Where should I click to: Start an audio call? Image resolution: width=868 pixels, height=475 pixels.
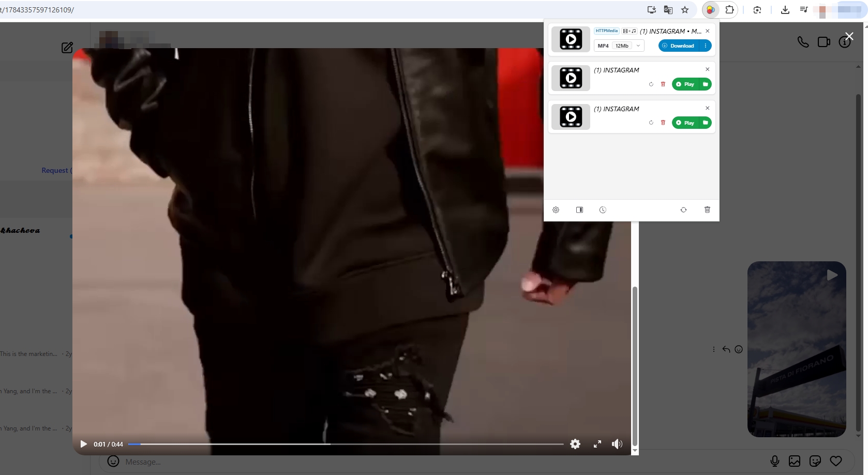(803, 42)
